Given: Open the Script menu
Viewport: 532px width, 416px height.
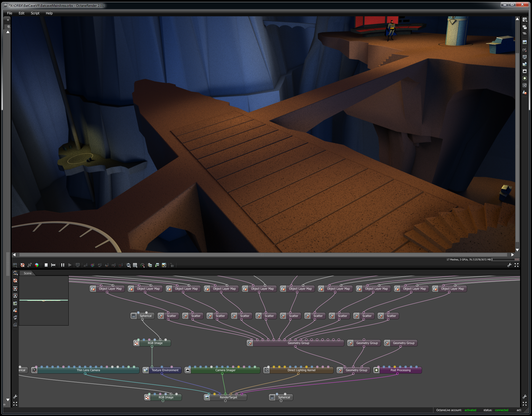Looking at the screenshot, I should (x=35, y=13).
